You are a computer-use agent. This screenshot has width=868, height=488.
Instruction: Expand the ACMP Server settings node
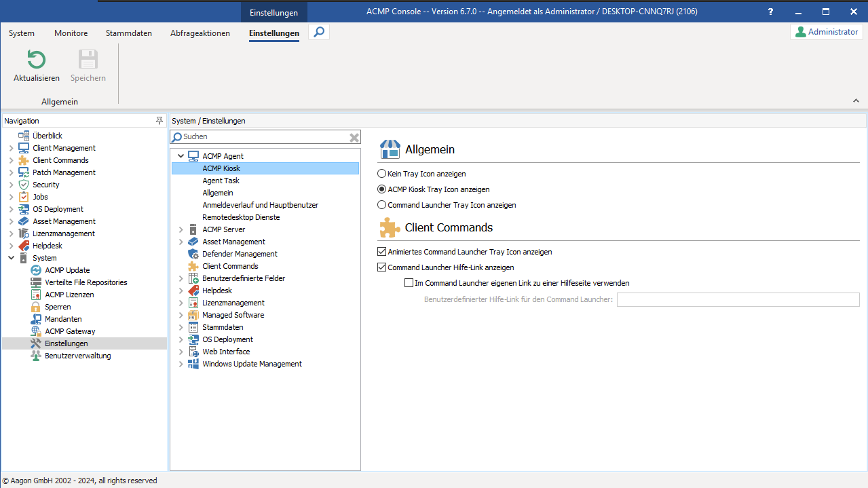tap(181, 229)
